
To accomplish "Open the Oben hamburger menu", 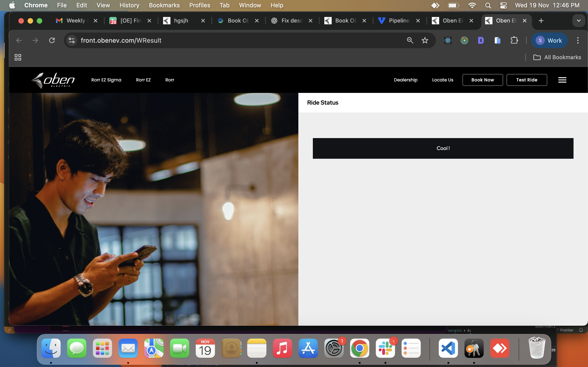I will (x=562, y=80).
